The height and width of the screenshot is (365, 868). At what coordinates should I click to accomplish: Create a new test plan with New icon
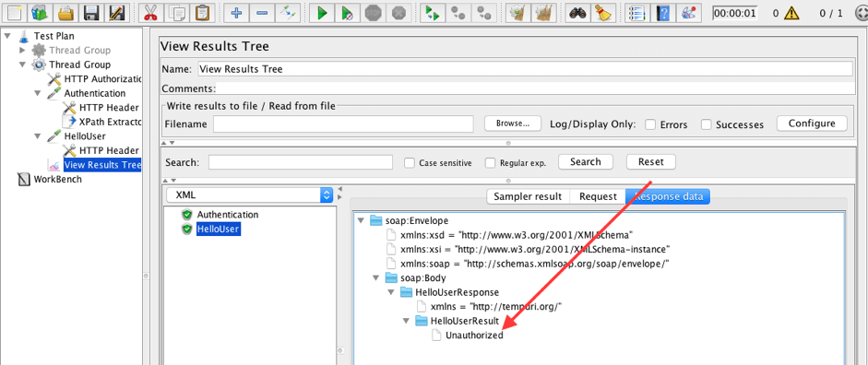(x=16, y=12)
